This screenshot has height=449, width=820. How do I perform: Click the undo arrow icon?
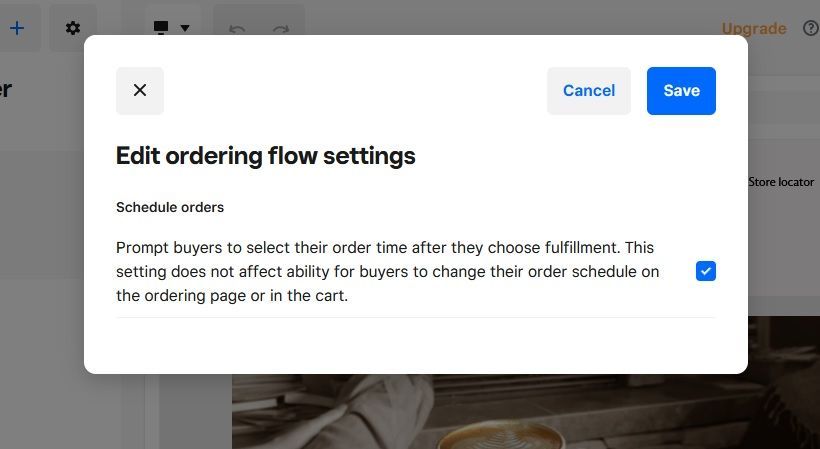tap(237, 29)
